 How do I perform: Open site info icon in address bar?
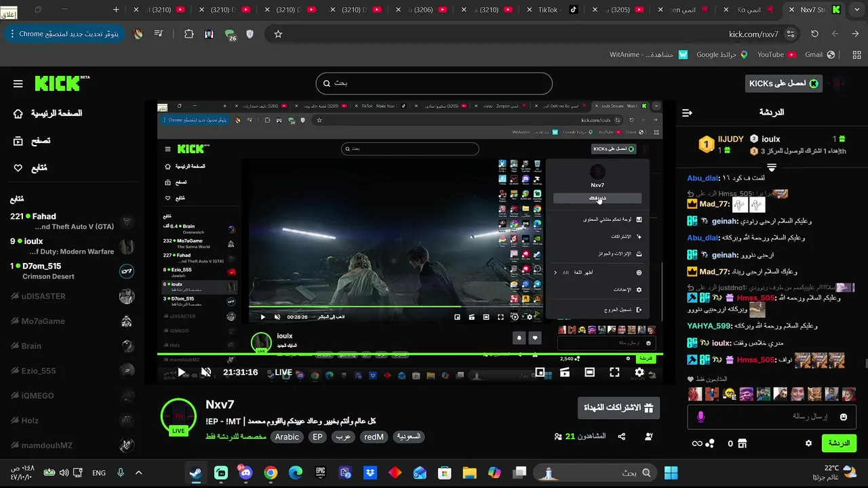[x=791, y=34]
